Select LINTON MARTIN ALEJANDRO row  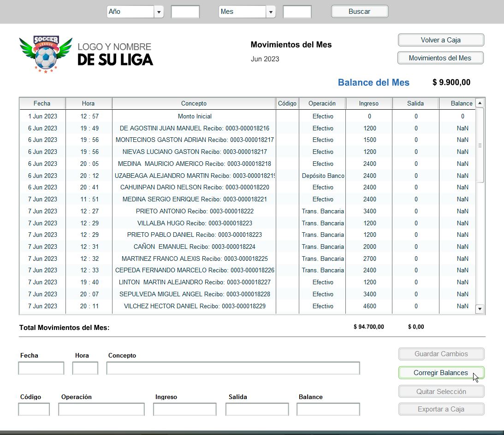coord(247,282)
